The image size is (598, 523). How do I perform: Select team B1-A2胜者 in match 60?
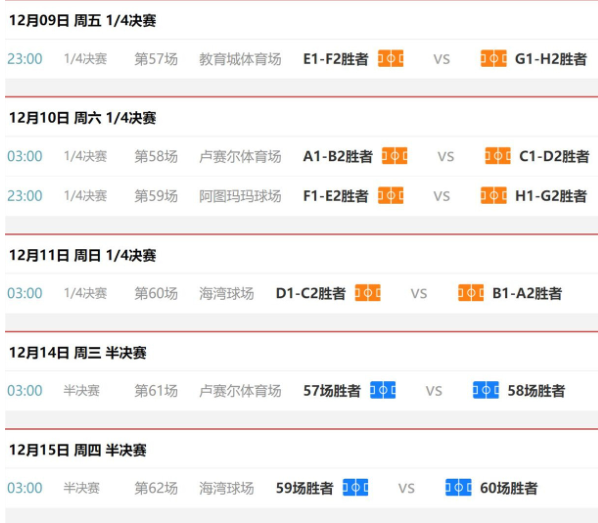click(x=527, y=293)
